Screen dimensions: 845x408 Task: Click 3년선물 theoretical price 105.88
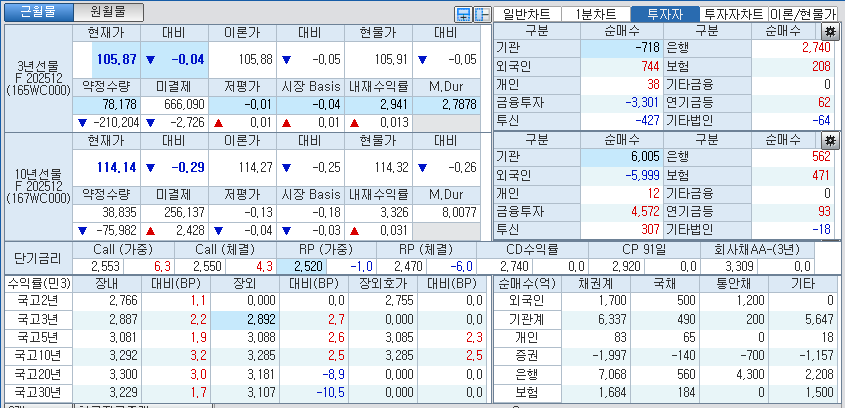click(255, 59)
